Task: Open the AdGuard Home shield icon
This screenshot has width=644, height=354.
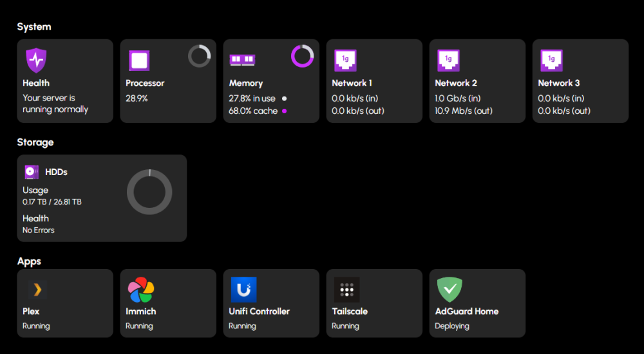Action: (x=450, y=290)
